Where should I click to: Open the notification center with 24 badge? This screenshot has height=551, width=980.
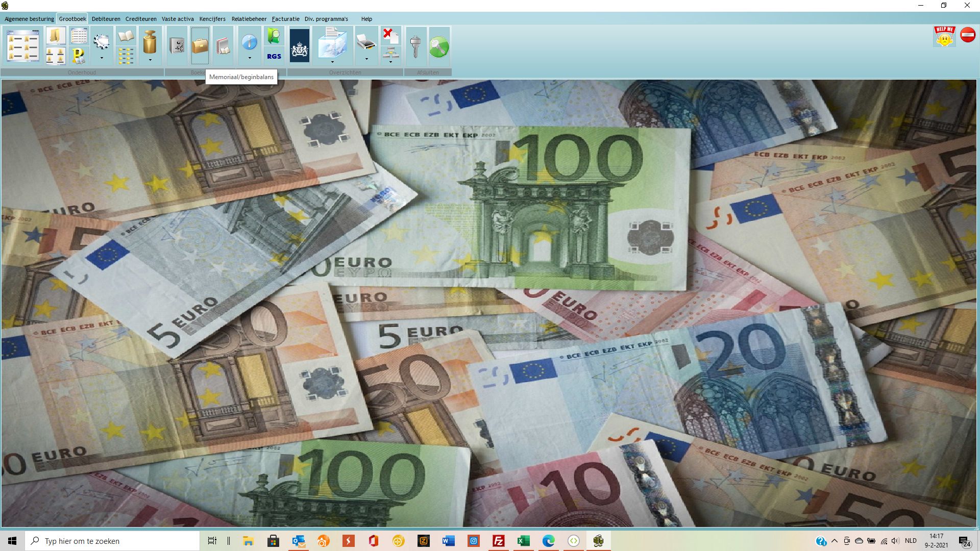click(x=965, y=541)
